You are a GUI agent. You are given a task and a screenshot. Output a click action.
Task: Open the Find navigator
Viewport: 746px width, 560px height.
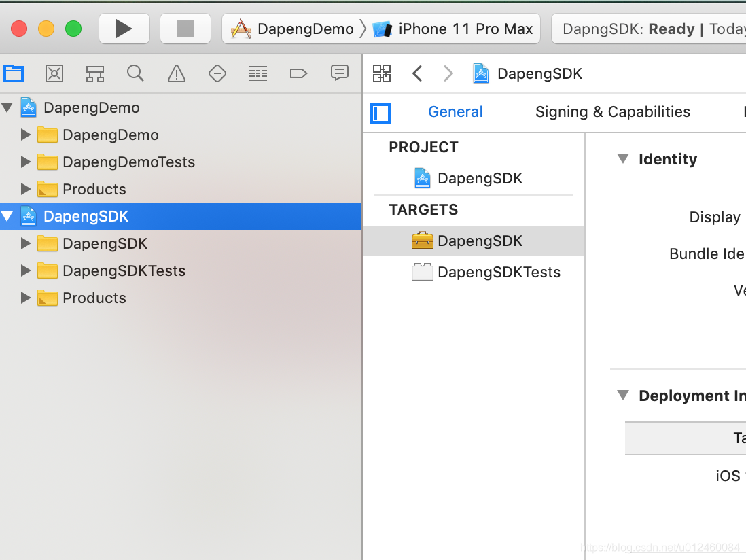136,74
